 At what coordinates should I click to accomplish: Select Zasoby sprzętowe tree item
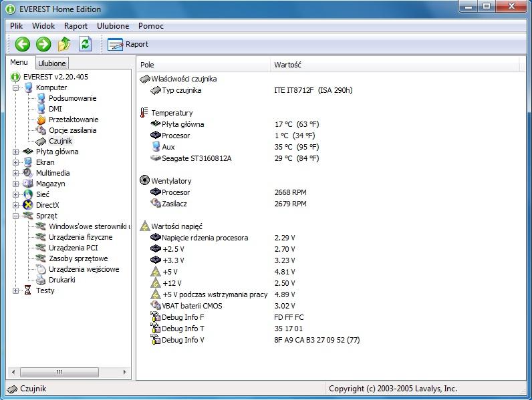[78, 258]
